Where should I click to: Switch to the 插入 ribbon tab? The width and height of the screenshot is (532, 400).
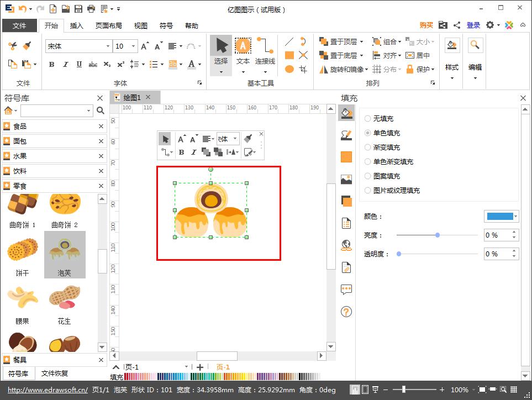click(x=76, y=25)
